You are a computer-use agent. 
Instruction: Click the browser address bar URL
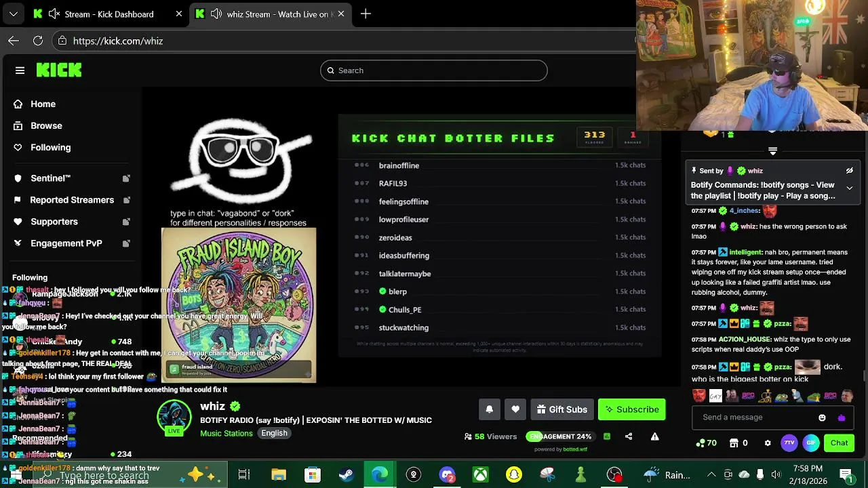pyautogui.click(x=118, y=41)
